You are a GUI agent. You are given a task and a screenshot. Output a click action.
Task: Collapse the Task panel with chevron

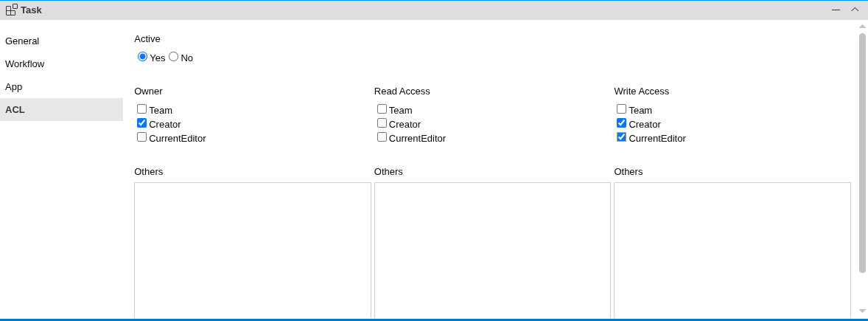pyautogui.click(x=855, y=10)
